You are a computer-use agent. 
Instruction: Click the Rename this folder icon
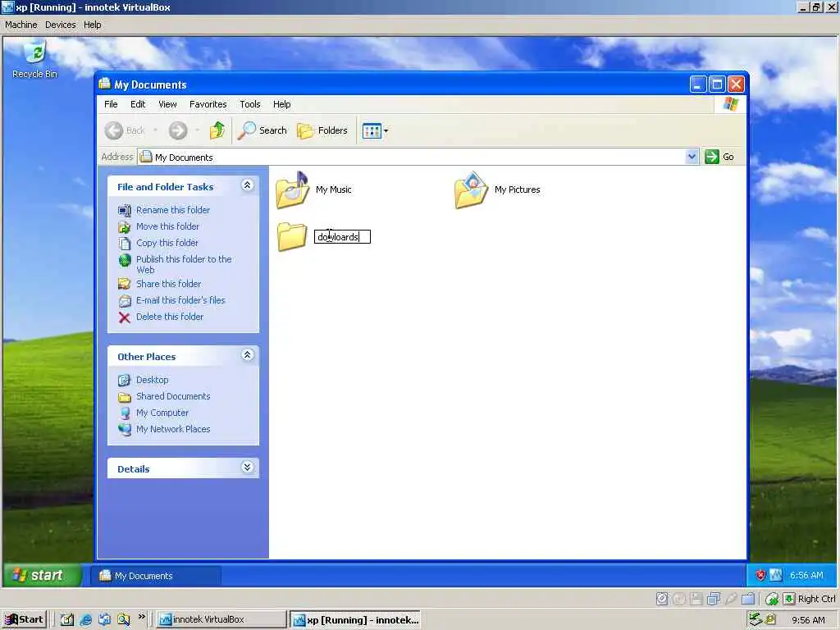125,211
